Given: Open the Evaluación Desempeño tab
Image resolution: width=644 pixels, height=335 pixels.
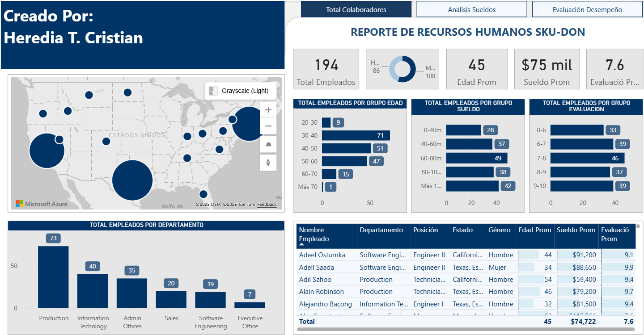Looking at the screenshot, I should click(587, 9).
